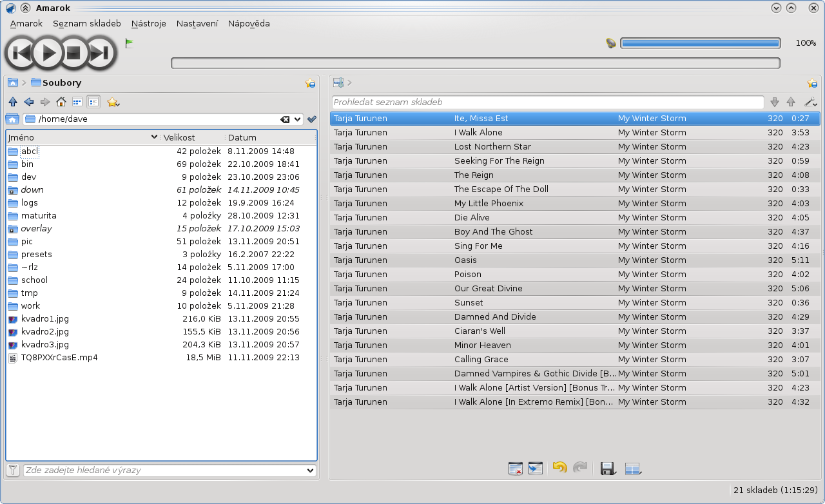Click places folder icon left of path

(12, 119)
